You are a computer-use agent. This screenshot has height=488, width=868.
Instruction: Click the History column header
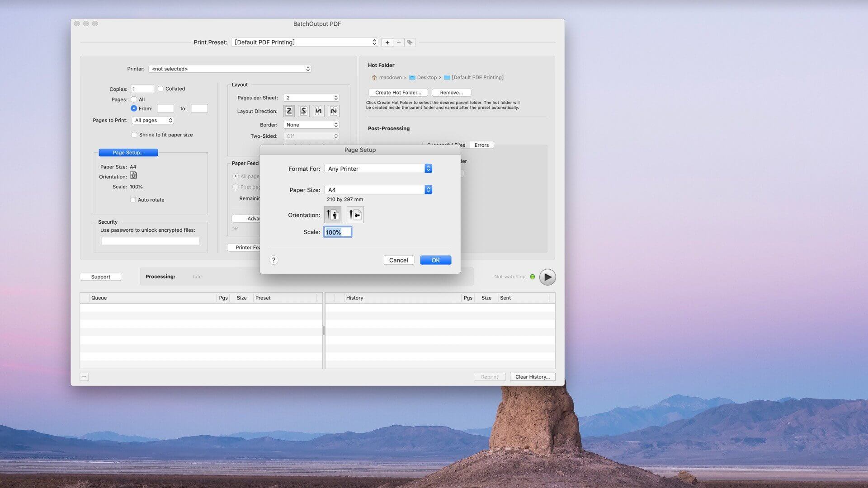402,298
